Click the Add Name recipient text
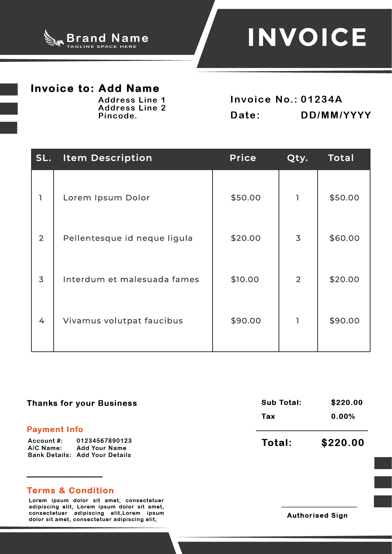Image resolution: width=392 pixels, height=554 pixels. point(129,88)
